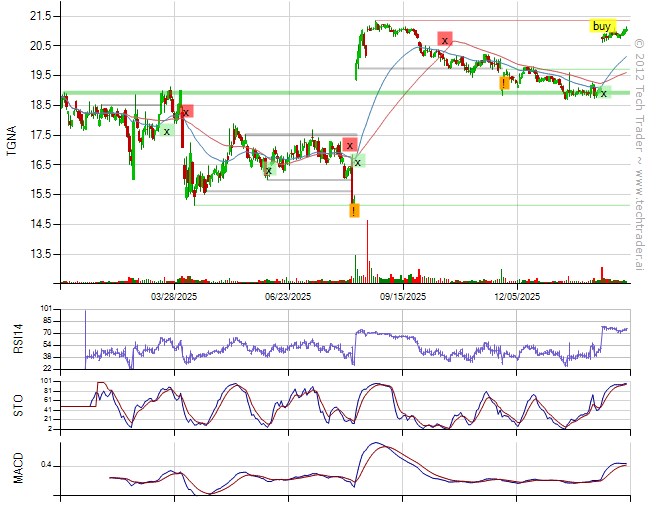
Task: Click the RSI14 scale value 85
Action: [x=46, y=321]
